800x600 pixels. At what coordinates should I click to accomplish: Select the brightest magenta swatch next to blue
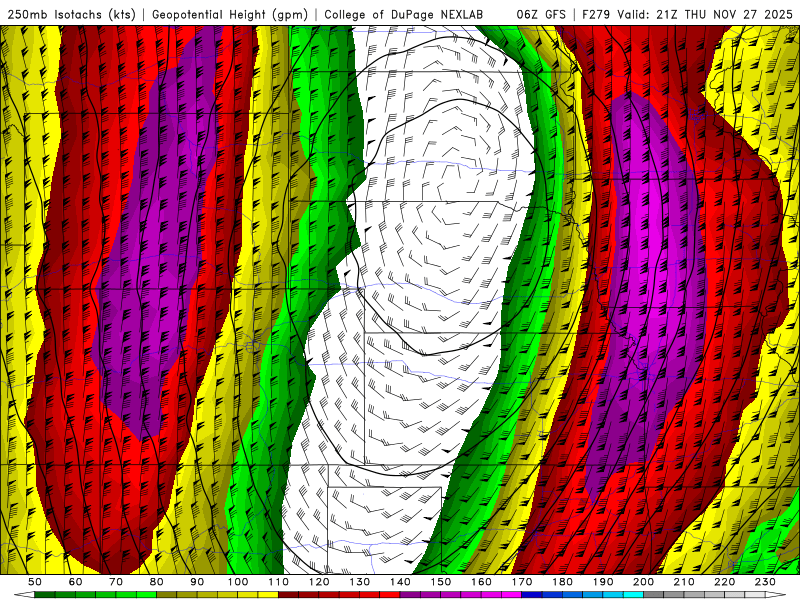click(x=511, y=595)
